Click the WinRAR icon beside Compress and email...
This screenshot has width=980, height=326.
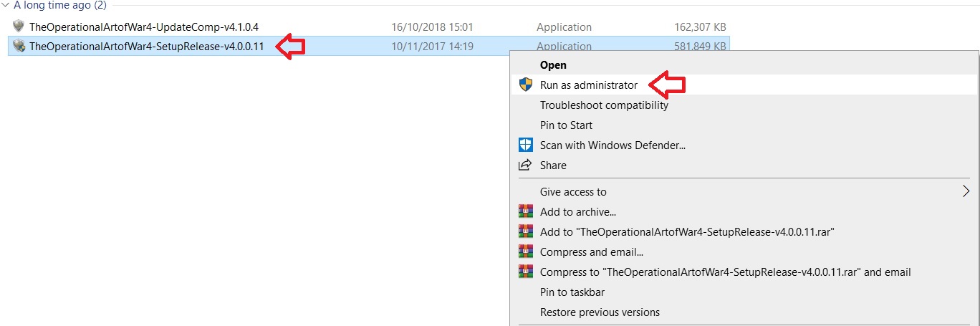click(x=526, y=251)
